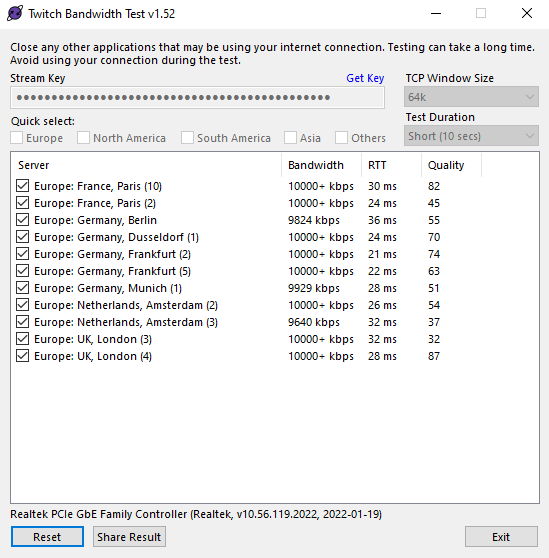Uncheck Netherlands, Amsterdam (2) server
The width and height of the screenshot is (549, 558).
[22, 305]
